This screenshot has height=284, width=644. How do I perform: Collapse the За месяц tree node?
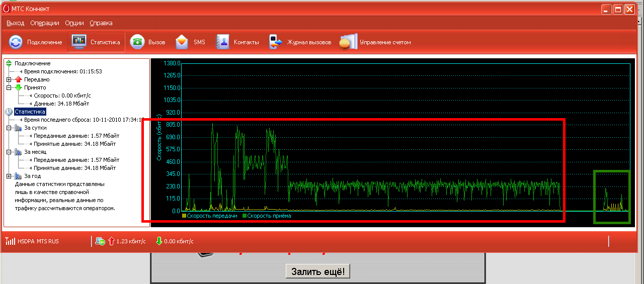tap(9, 152)
